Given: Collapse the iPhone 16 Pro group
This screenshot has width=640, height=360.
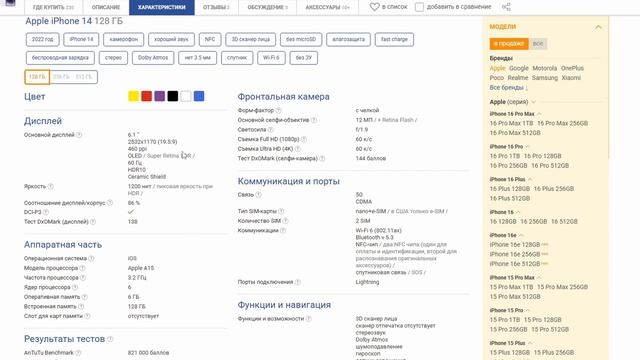Looking at the screenshot, I should click(528, 147).
